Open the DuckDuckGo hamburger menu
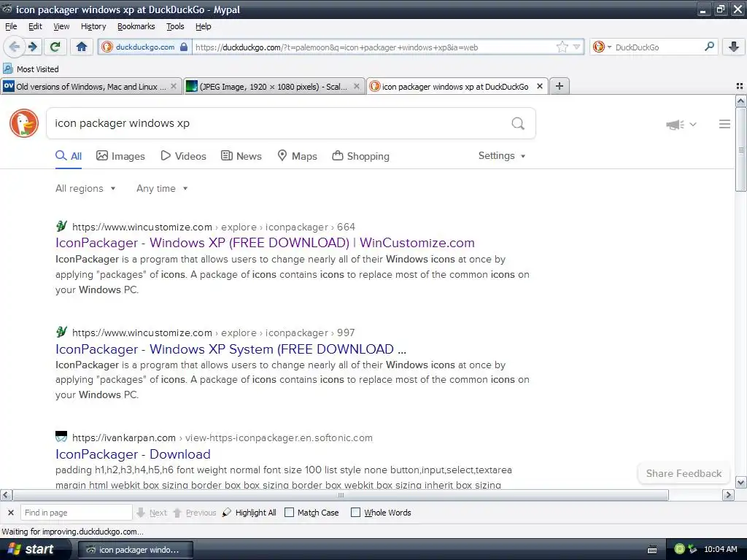Viewport: 747px width, 560px height. pos(724,124)
